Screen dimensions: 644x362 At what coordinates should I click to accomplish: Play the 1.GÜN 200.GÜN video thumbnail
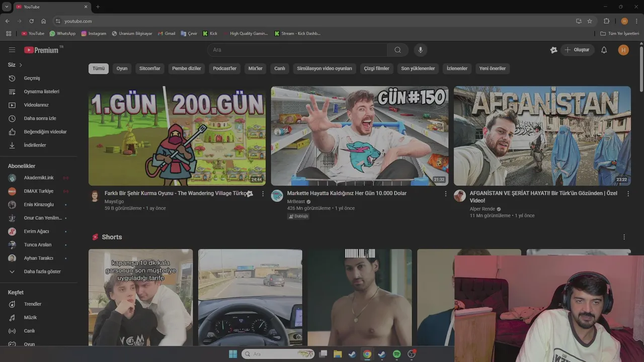click(x=177, y=136)
